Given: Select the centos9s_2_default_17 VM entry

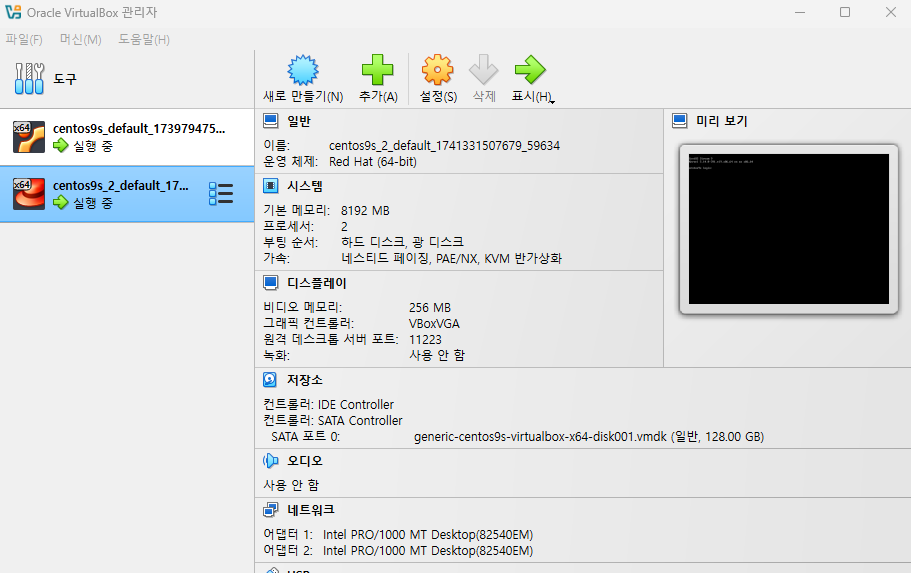Looking at the screenshot, I should click(x=127, y=194).
